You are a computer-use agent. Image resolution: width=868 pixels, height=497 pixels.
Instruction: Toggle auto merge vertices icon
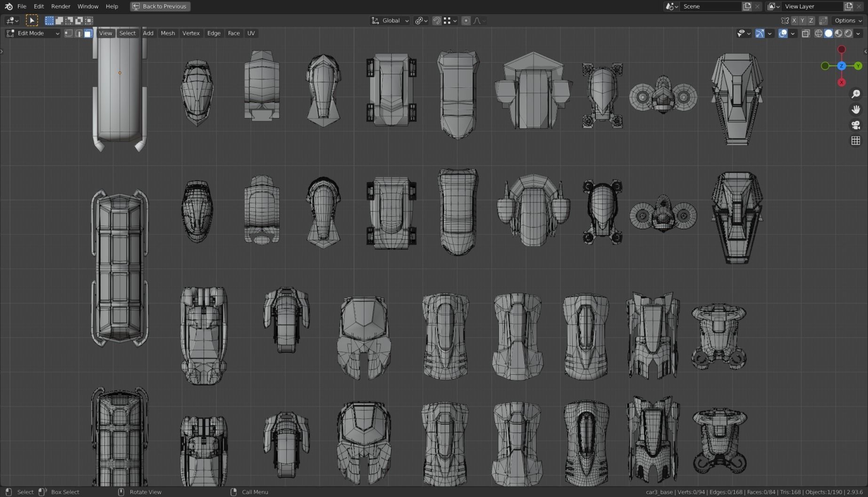coord(823,21)
